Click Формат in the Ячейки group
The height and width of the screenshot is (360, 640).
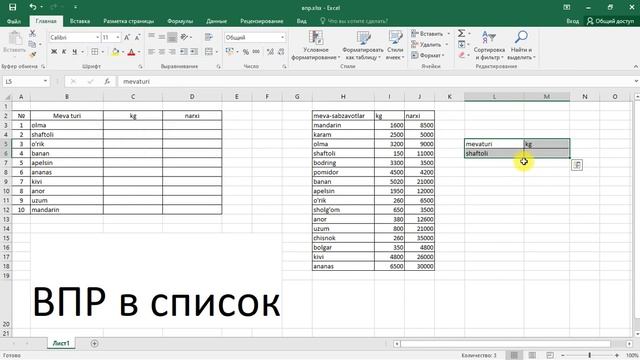tap(427, 55)
